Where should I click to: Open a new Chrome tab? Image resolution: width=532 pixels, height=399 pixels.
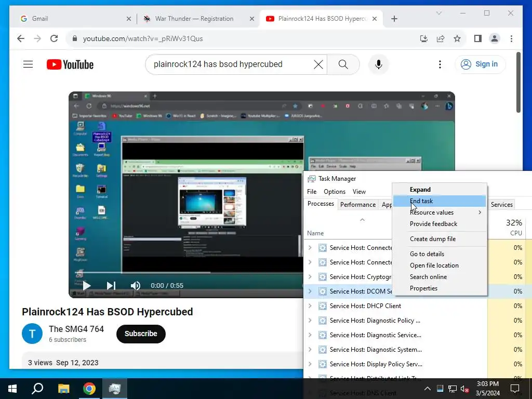click(394, 19)
